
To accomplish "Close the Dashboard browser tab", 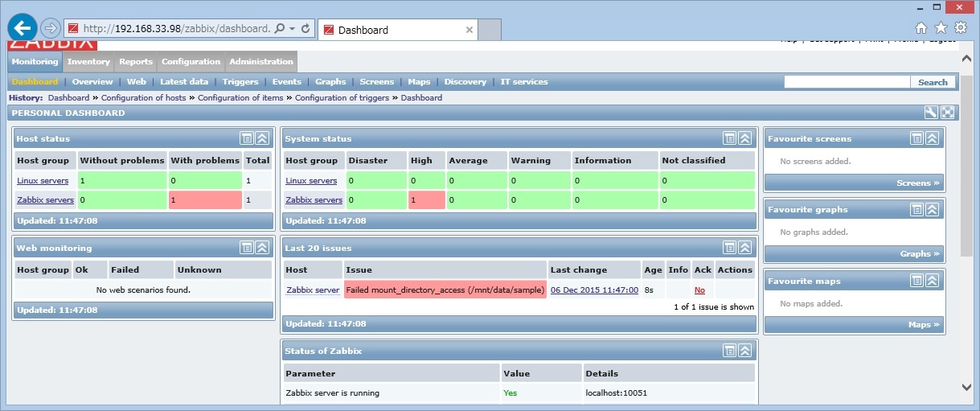I will click(x=469, y=30).
